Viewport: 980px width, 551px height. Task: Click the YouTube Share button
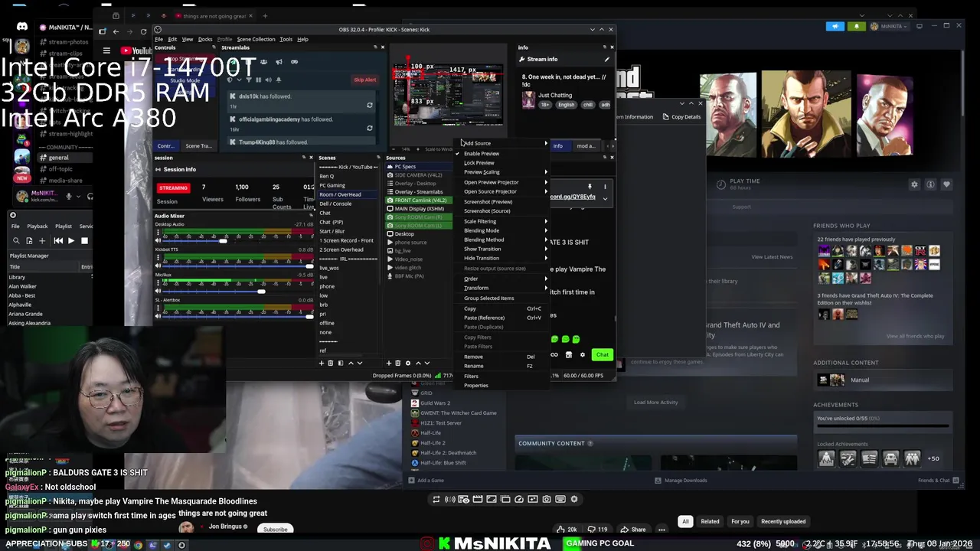pyautogui.click(x=634, y=529)
